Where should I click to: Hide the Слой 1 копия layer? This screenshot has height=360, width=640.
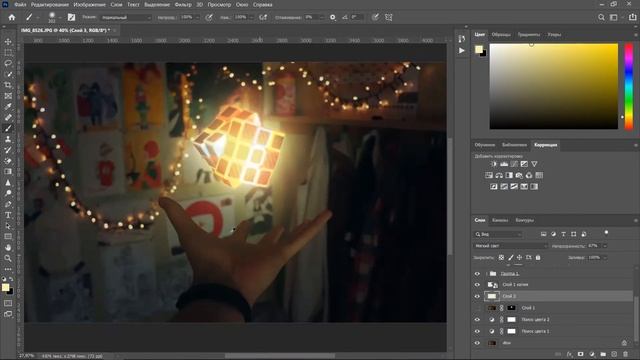[477, 285]
